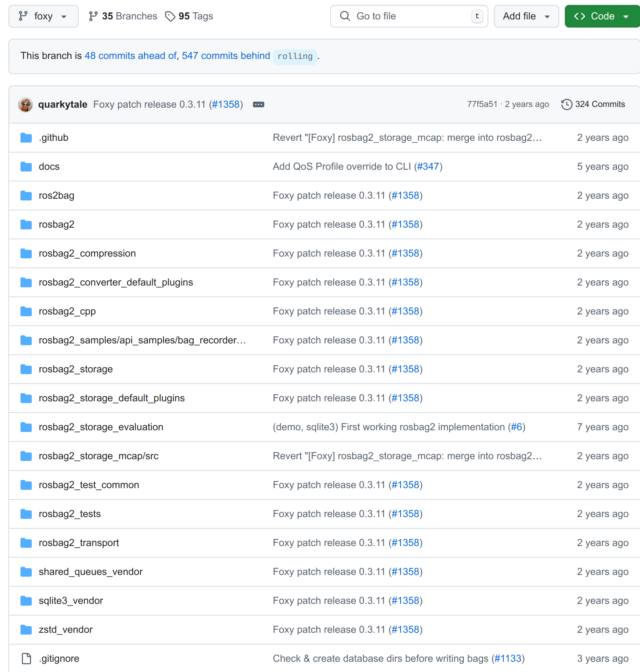This screenshot has width=640, height=672.
Task: Open the rosbag2_compression directory name
Action: (87, 253)
